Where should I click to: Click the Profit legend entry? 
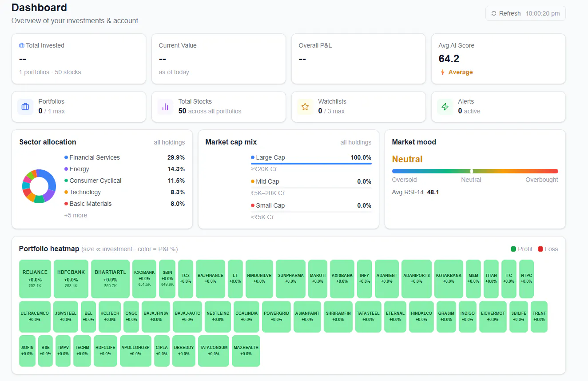[521, 249]
